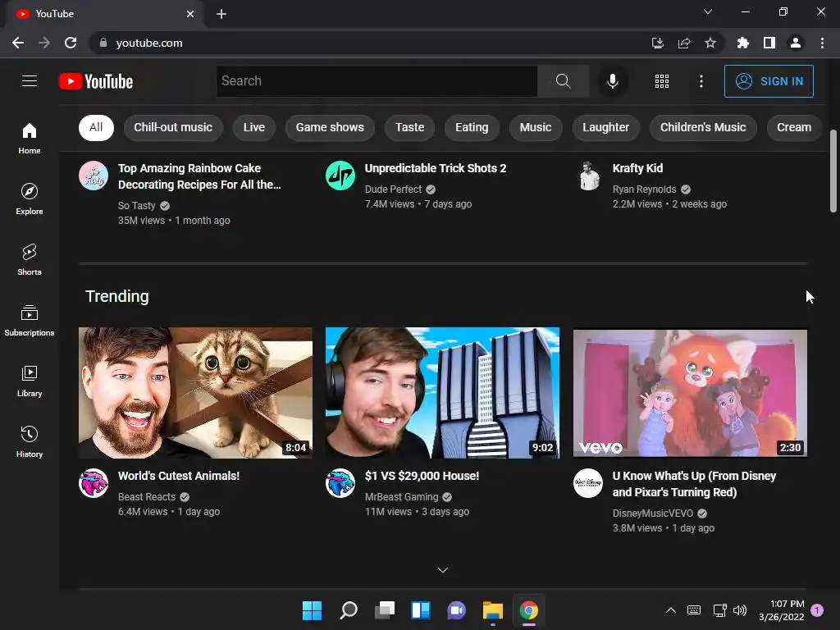Click the YouTube logo

click(x=96, y=81)
